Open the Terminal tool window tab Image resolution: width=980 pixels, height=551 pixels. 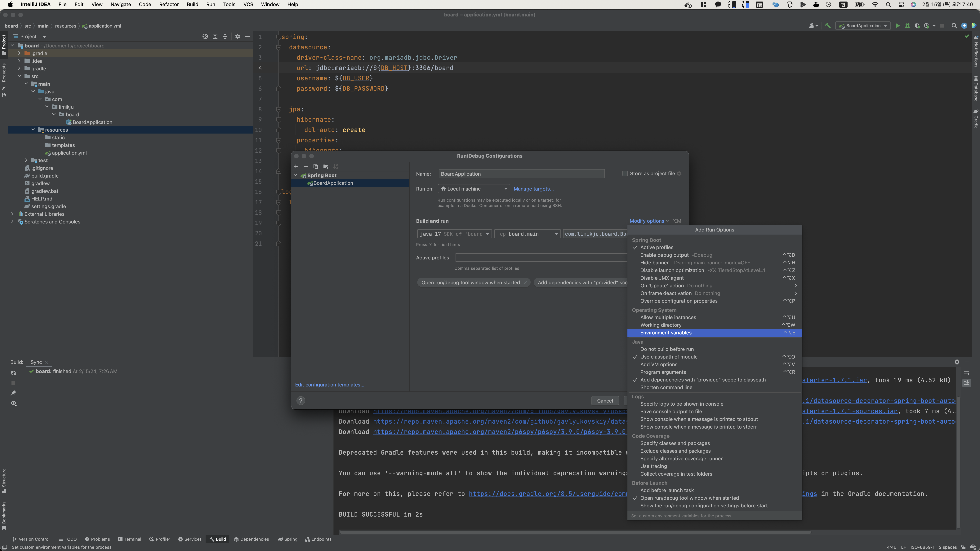pos(129,539)
